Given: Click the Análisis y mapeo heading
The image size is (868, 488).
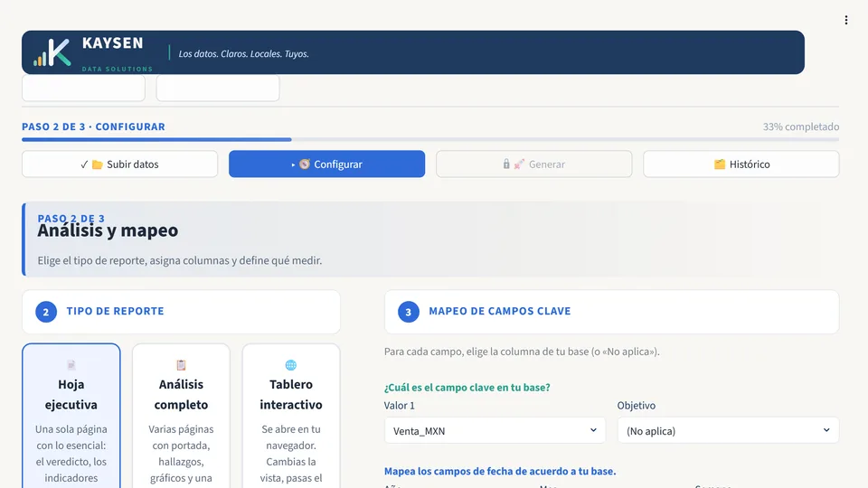Looking at the screenshot, I should tap(108, 230).
